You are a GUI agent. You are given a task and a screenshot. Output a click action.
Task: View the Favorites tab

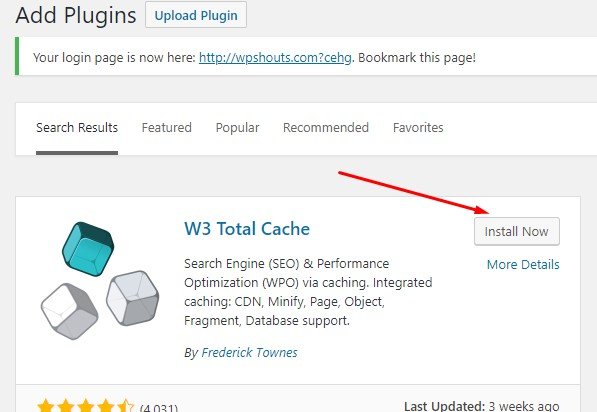pyautogui.click(x=418, y=128)
